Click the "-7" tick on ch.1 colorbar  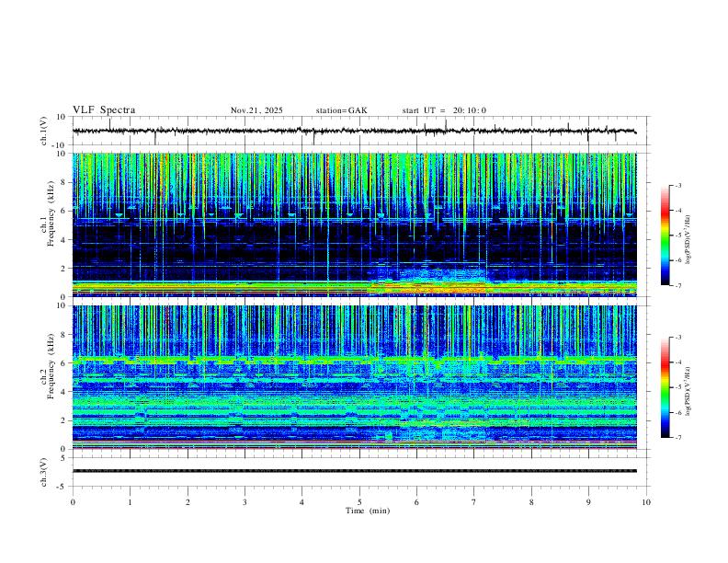(x=678, y=285)
